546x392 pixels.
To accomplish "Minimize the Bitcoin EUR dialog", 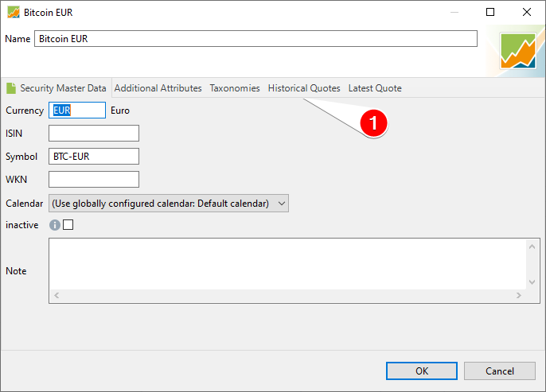I will [x=454, y=12].
